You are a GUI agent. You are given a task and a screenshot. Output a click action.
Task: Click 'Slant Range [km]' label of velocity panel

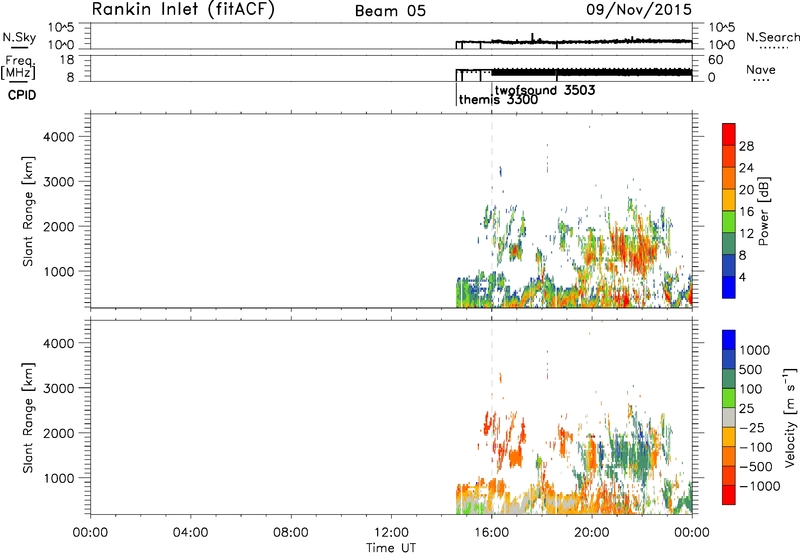28,418
